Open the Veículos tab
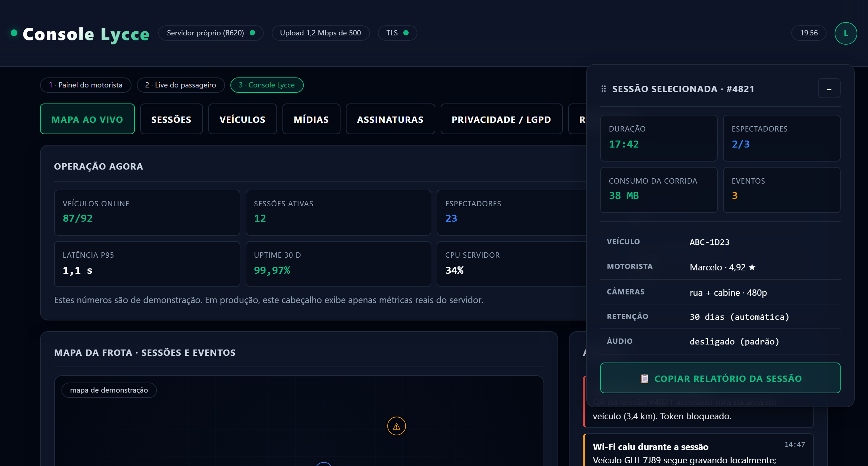The height and width of the screenshot is (466, 868). tap(242, 119)
